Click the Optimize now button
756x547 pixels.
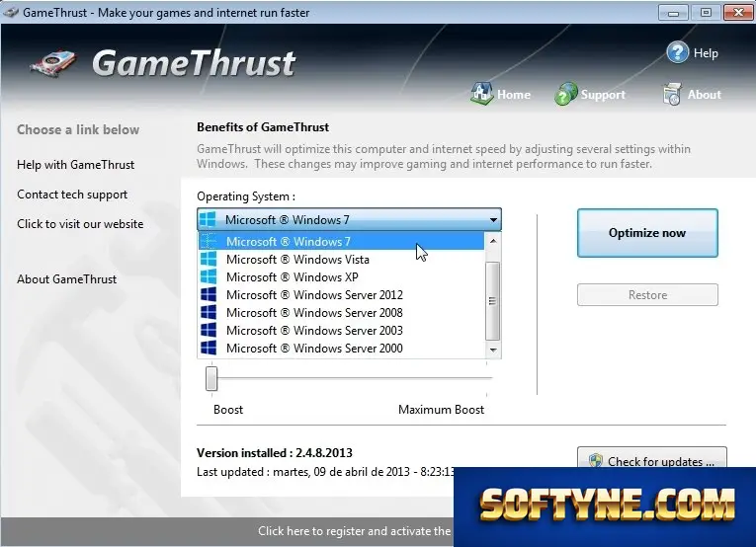pyautogui.click(x=647, y=233)
